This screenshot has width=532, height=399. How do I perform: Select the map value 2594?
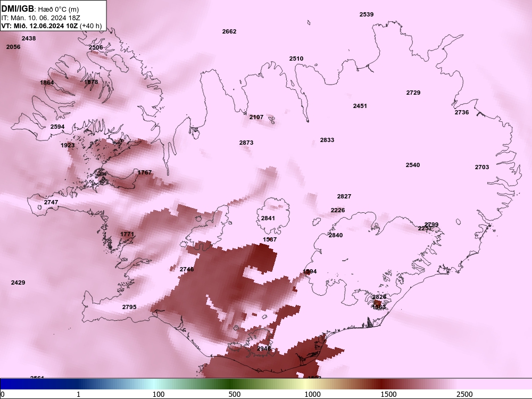click(57, 127)
